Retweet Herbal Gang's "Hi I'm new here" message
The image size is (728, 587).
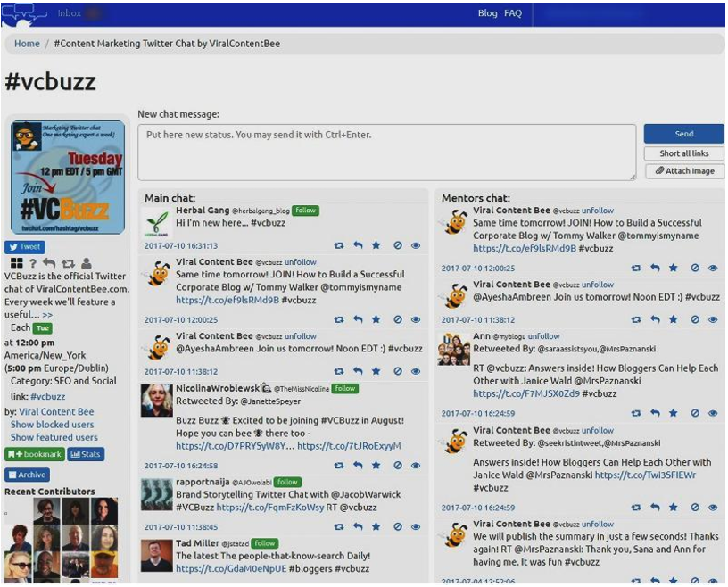(x=339, y=245)
